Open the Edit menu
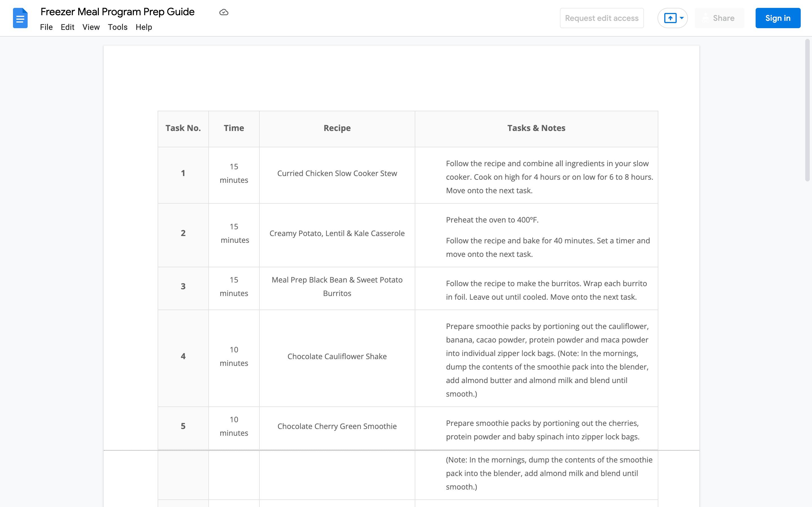The height and width of the screenshot is (507, 812). tap(67, 27)
